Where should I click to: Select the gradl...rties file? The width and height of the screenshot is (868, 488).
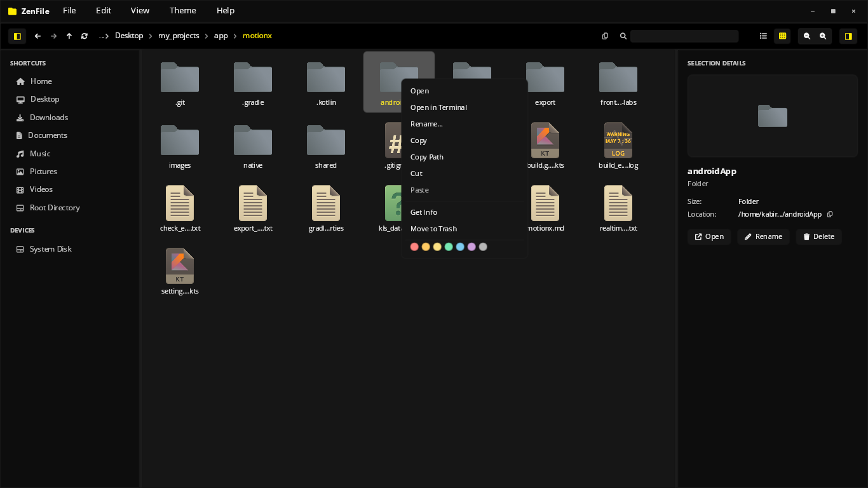[326, 208]
